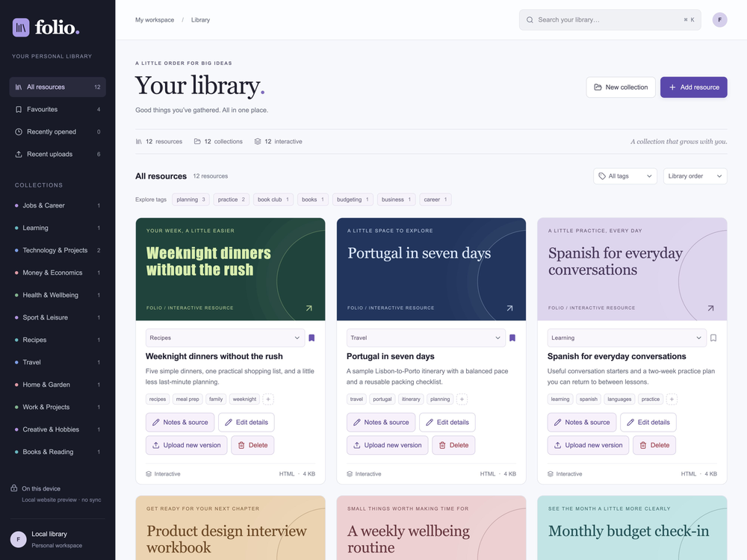Select All resources in sidebar

tap(58, 87)
